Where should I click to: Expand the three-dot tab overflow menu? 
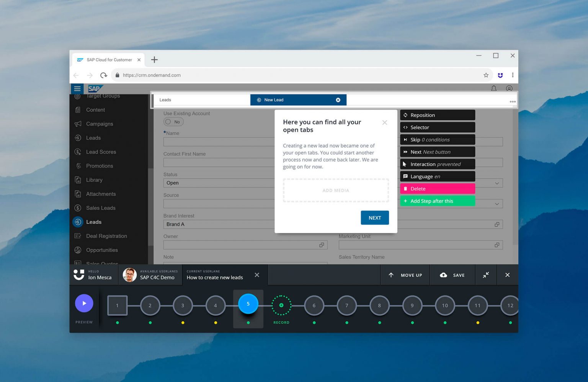click(512, 101)
